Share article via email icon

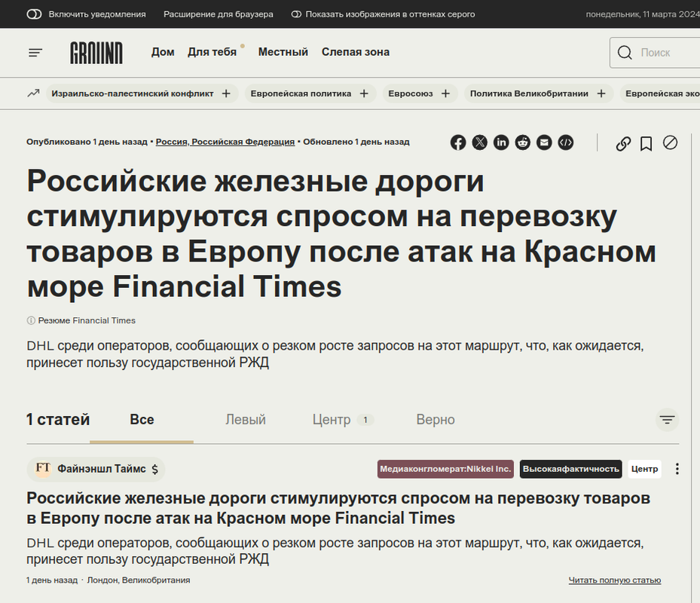click(x=544, y=143)
